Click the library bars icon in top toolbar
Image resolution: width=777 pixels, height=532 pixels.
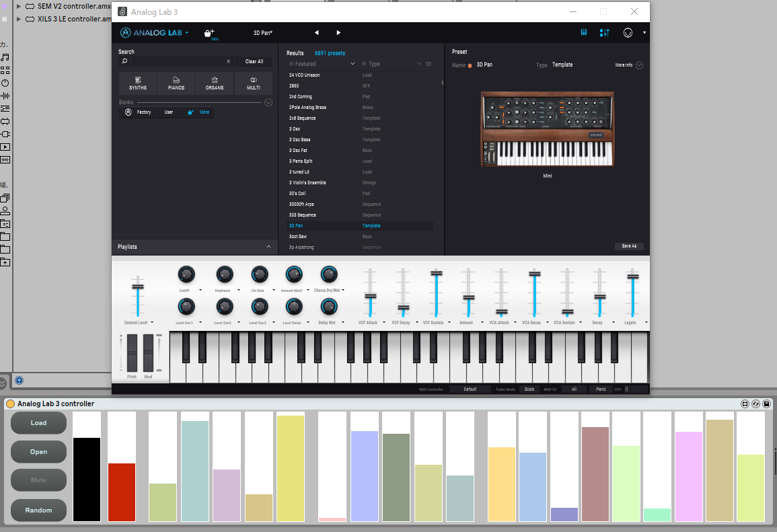[583, 33]
